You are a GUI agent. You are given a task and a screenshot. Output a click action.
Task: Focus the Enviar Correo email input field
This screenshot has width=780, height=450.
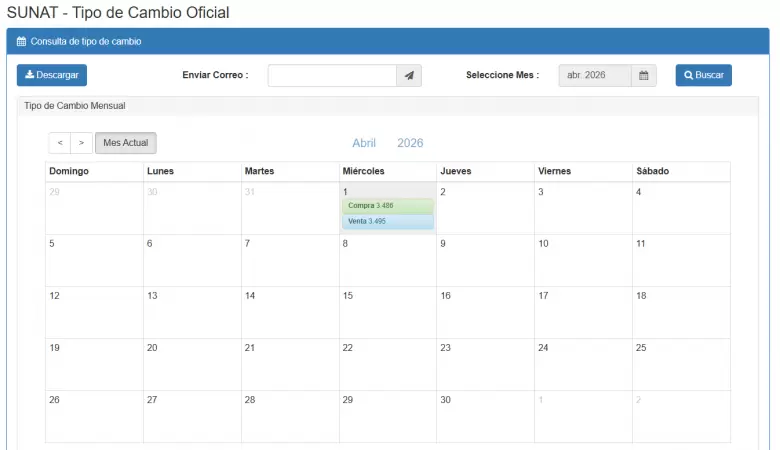[332, 75]
